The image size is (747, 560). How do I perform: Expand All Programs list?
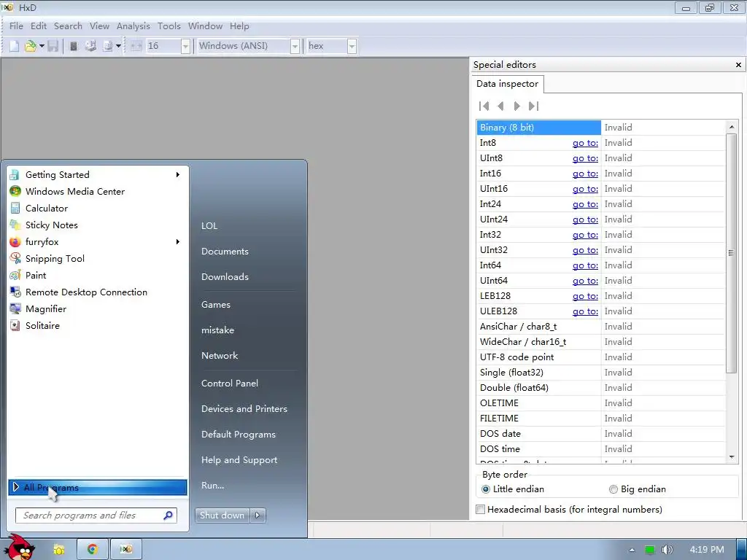pyautogui.click(x=97, y=488)
